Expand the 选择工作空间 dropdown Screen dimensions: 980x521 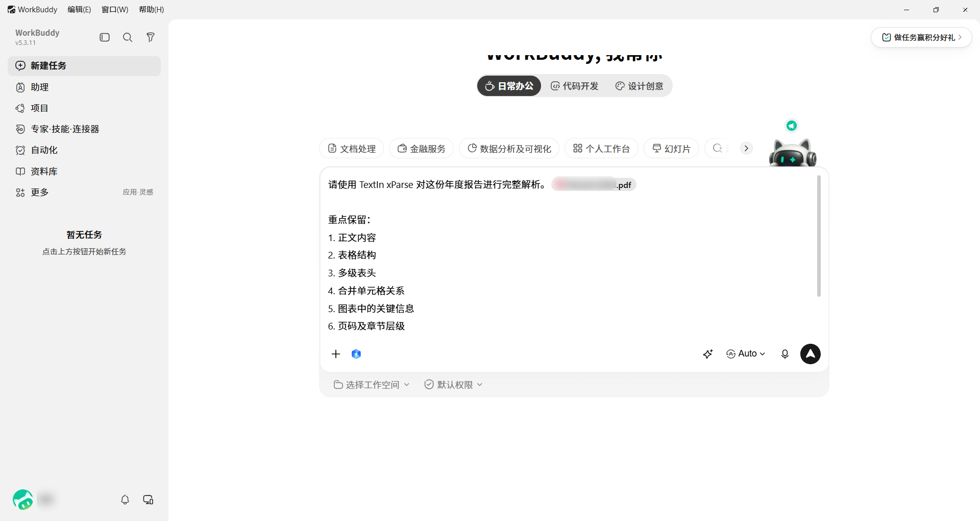click(372, 385)
